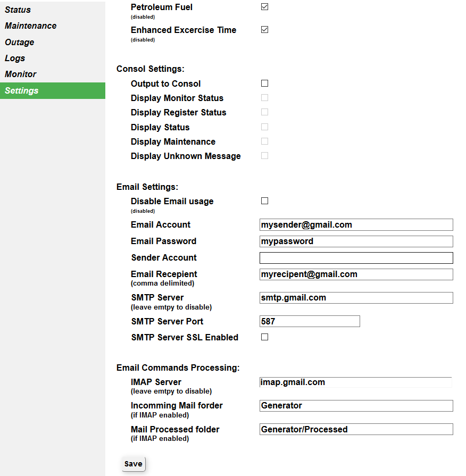The image size is (466, 476).
Task: Click the SMTP Server Port label
Action: tap(167, 321)
